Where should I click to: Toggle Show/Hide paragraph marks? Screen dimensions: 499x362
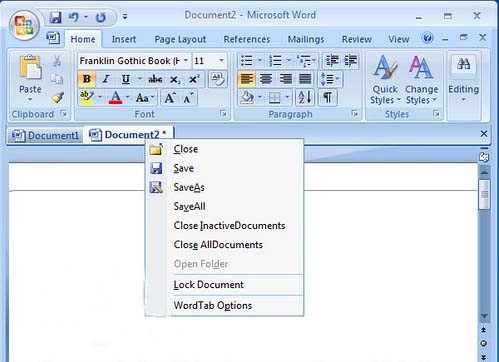click(x=328, y=98)
